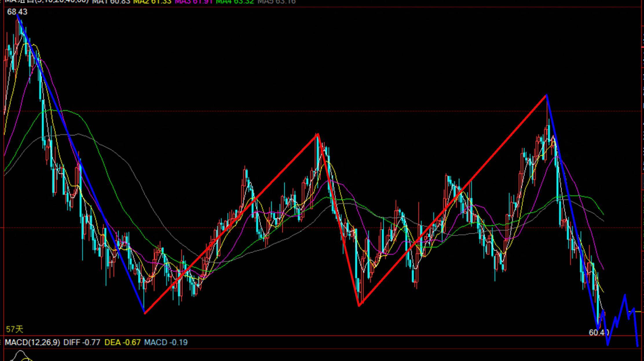Select the short steep red decline line
Image resolution: width=644 pixels, height=361 pixels.
click(338, 220)
